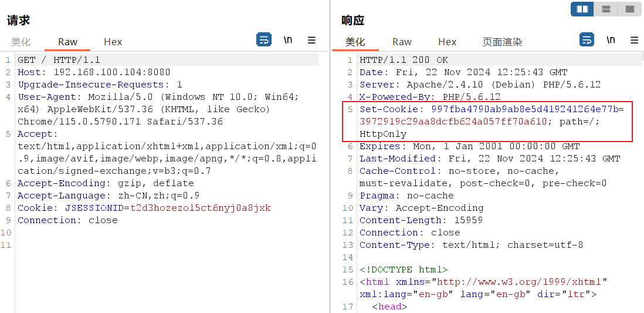Toggle word wrap icon in request panel
Screen dimensions: 644x313
pyautogui.click(x=264, y=40)
